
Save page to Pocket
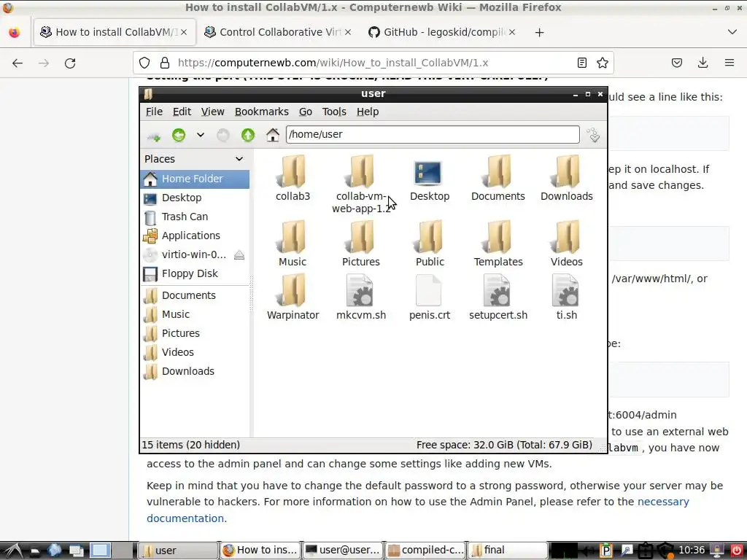click(x=676, y=63)
